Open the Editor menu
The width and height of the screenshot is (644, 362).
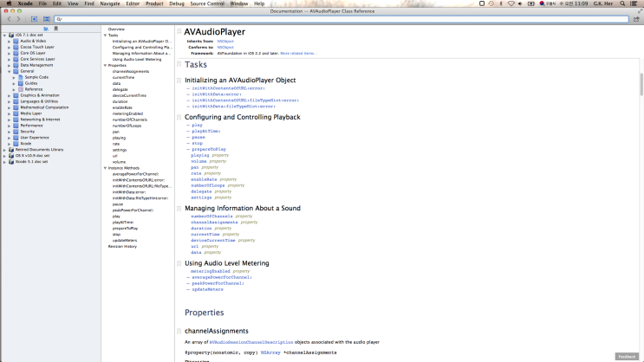[133, 3]
